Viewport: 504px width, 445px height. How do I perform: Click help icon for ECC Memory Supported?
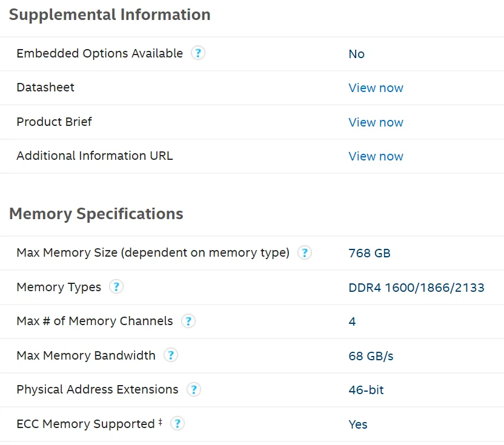click(x=177, y=424)
